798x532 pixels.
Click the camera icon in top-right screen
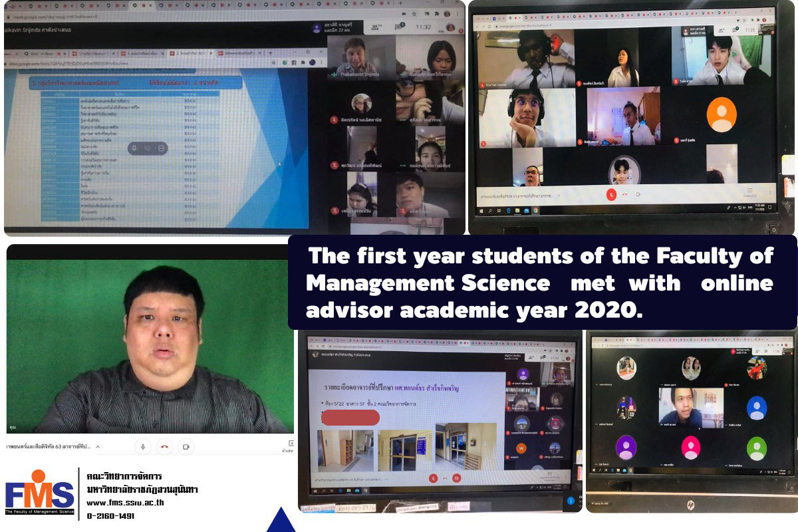point(638,194)
